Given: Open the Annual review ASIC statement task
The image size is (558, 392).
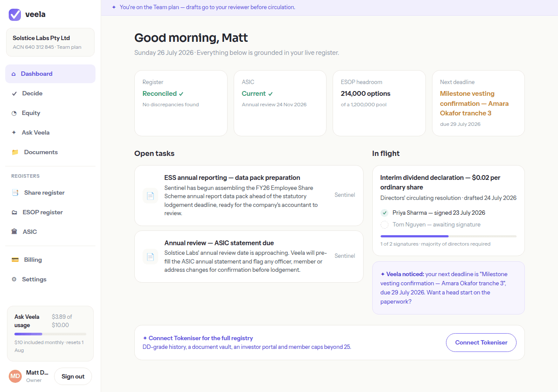Looking at the screenshot, I should tap(249, 257).
